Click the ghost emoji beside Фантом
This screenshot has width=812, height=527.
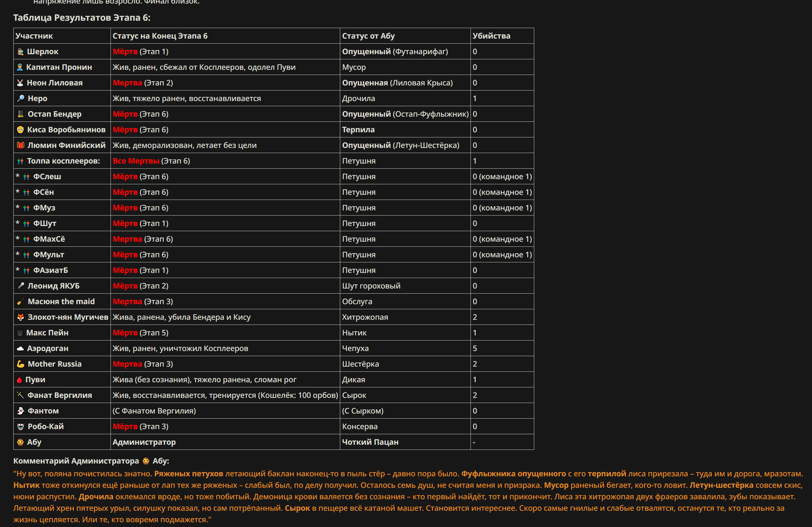[21, 411]
